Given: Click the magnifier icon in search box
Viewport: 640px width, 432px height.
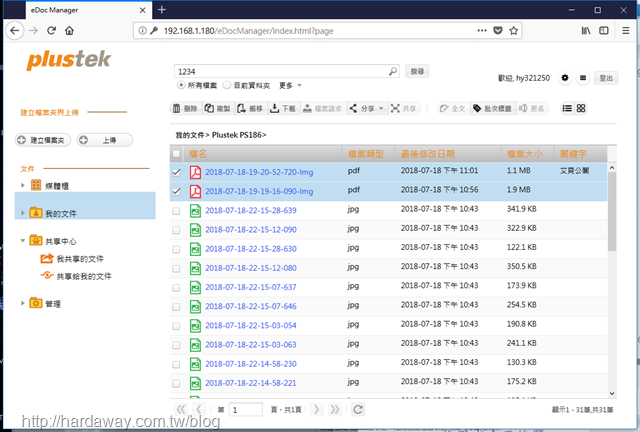Looking at the screenshot, I should click(x=393, y=71).
